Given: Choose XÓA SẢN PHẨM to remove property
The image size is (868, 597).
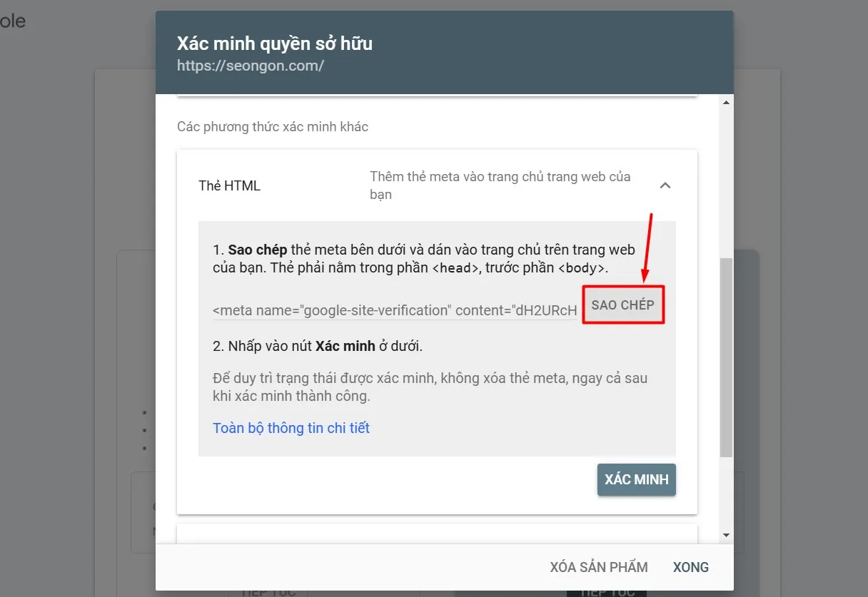Looking at the screenshot, I should point(598,567).
